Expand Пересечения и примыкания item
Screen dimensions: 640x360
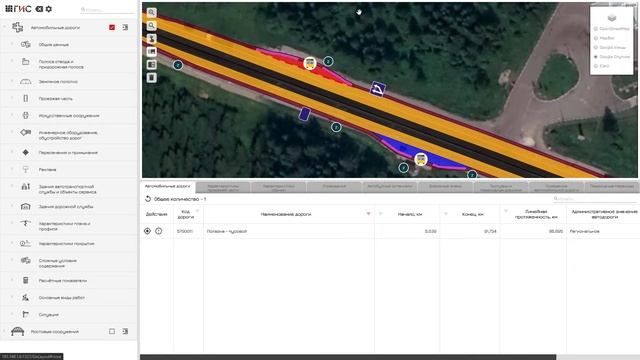click(12, 152)
